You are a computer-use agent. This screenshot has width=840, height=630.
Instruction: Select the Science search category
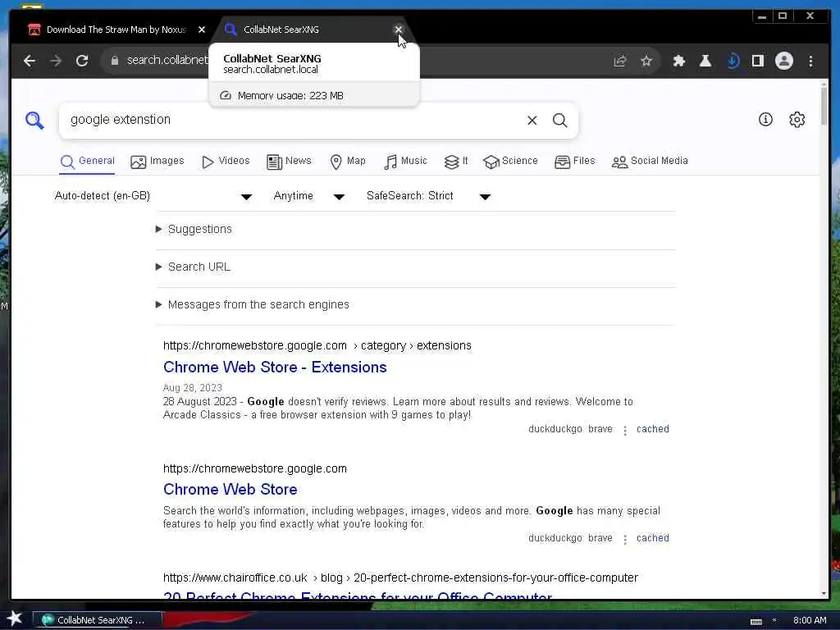[x=510, y=162]
